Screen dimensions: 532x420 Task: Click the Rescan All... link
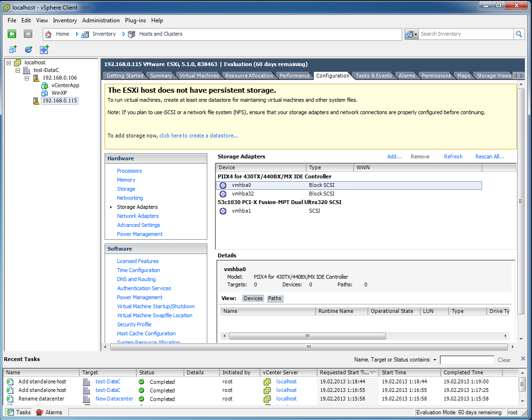[490, 156]
